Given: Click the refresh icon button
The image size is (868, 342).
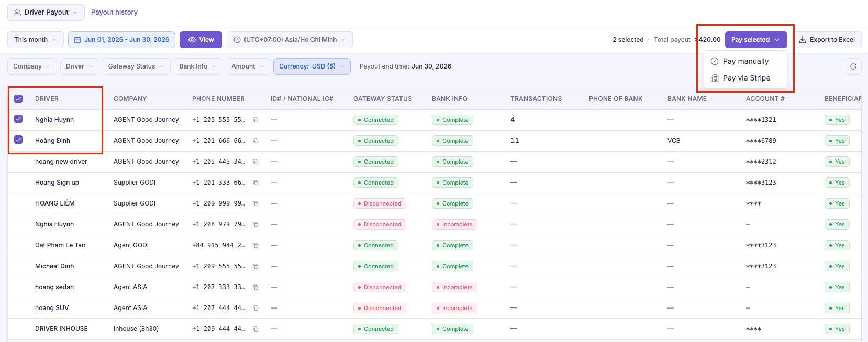Looking at the screenshot, I should tap(853, 66).
